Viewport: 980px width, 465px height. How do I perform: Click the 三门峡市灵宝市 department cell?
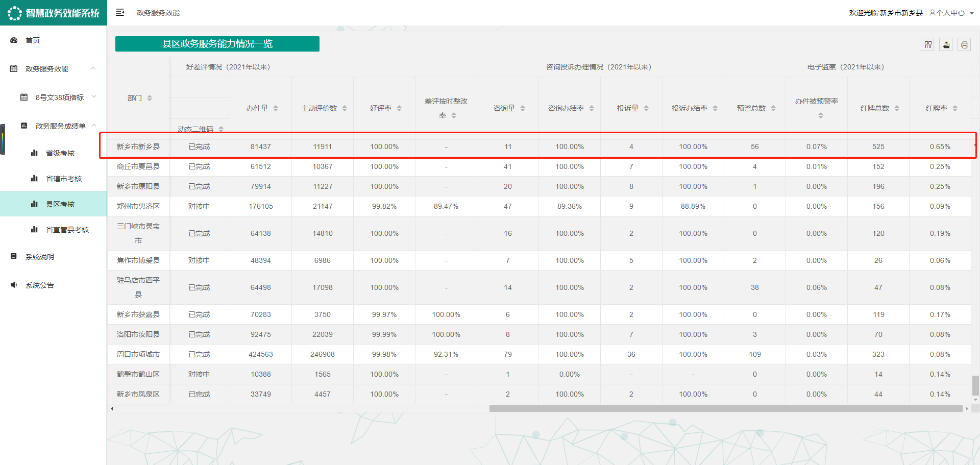(138, 233)
